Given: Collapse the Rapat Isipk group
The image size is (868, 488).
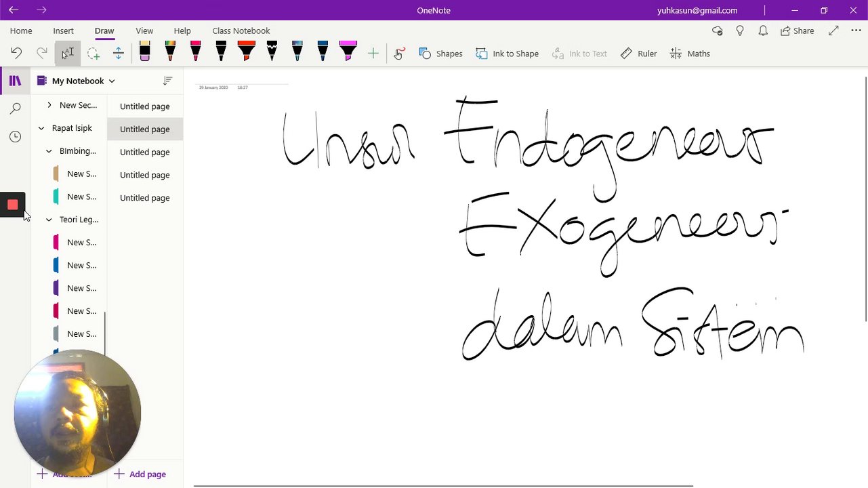Looking at the screenshot, I should pos(41,128).
